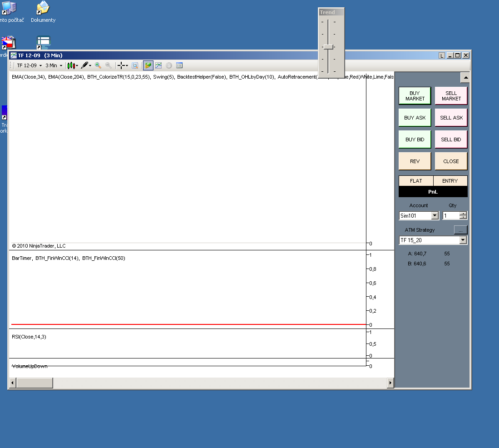
Task: Open the Dokumenty desktop shortcut
Action: click(43, 12)
